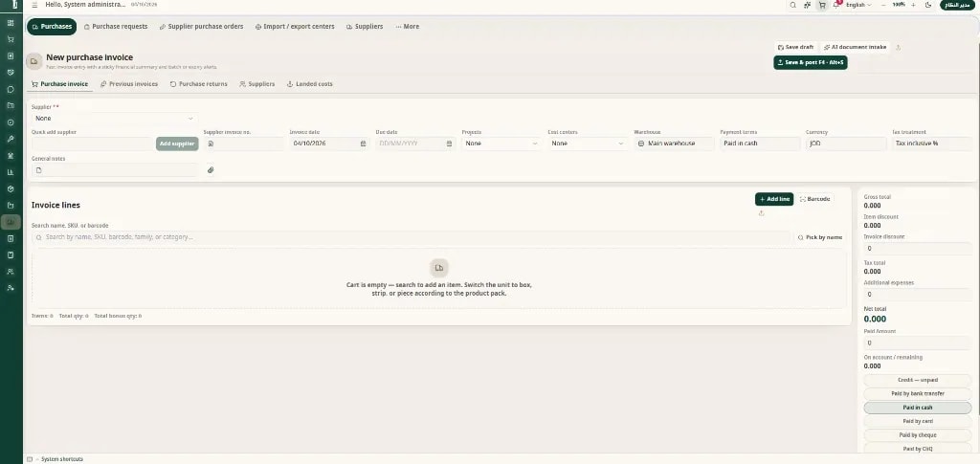This screenshot has width=980, height=464.
Task: Select the Purchases top menu pill
Action: pyautogui.click(x=52, y=27)
